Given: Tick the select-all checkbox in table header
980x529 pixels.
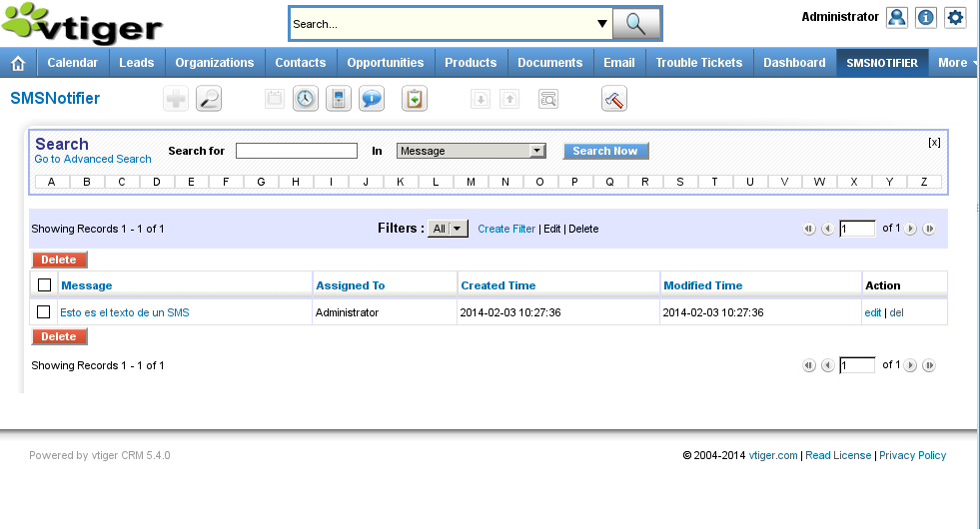Looking at the screenshot, I should pyautogui.click(x=44, y=285).
